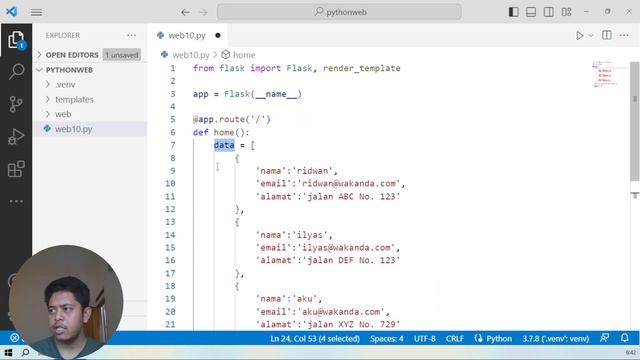Select language mode Python in status bar
The image size is (640, 360).
499,339
